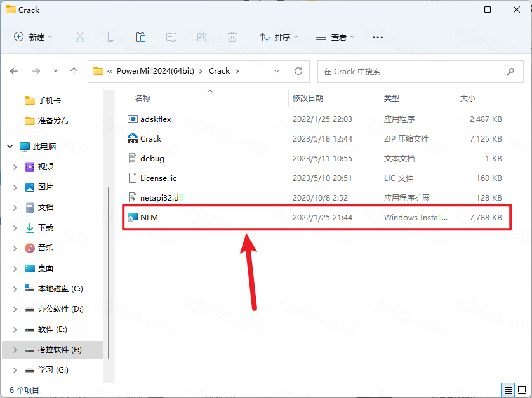Screen dimensions: 532x398
Task: Switch to large thumbnails view icon
Action: [x=522, y=389]
